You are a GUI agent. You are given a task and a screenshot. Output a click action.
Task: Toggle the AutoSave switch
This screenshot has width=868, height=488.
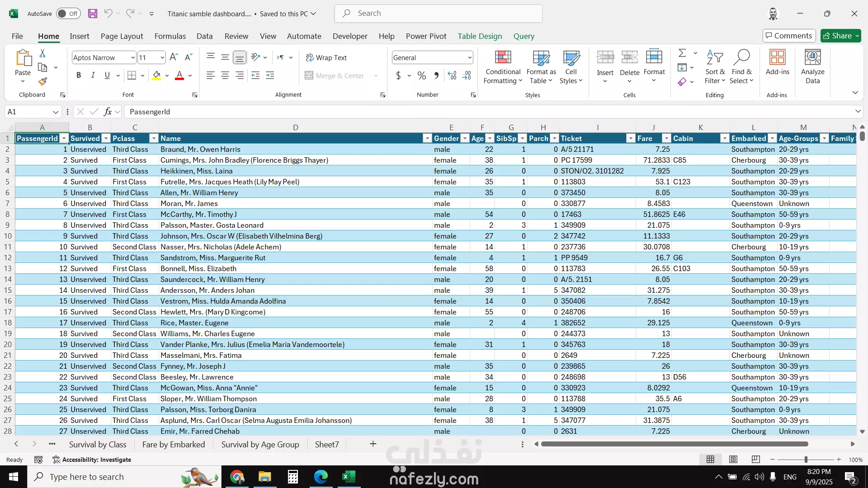(x=68, y=14)
